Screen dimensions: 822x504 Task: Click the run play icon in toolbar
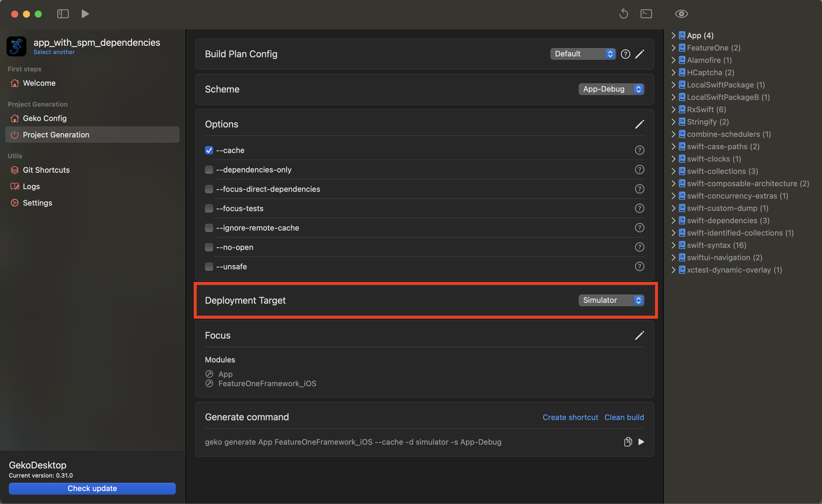coord(85,14)
